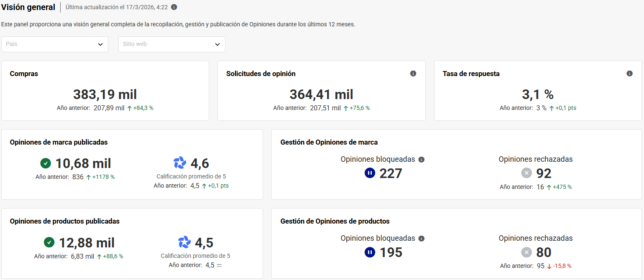Image resolution: width=644 pixels, height=280 pixels.
Task: Click blue star rating icon beside 4,5
Action: (x=184, y=242)
